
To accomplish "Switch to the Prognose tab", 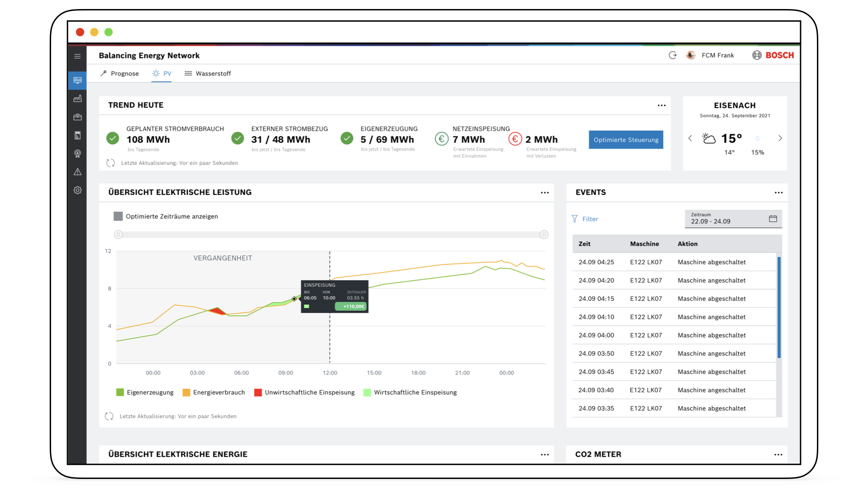I will [x=120, y=74].
